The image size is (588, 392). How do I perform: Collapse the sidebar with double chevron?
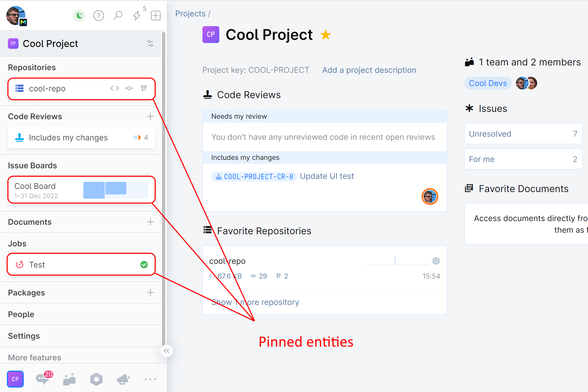pos(167,351)
